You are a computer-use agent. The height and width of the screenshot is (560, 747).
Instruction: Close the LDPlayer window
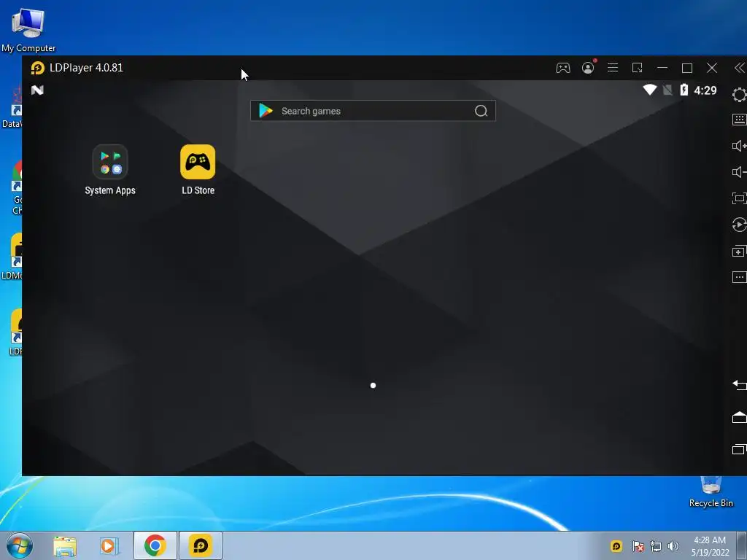(712, 68)
